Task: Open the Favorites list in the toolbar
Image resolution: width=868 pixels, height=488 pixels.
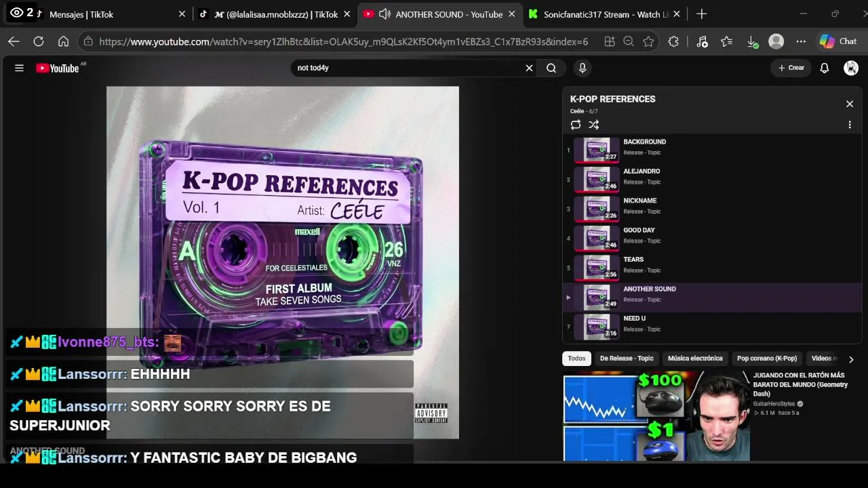Action: coord(727,41)
